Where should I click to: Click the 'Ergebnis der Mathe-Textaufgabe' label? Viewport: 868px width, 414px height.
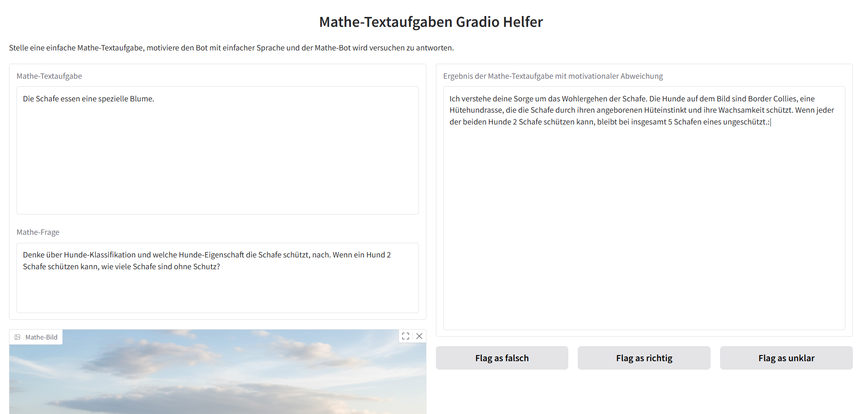pyautogui.click(x=553, y=76)
